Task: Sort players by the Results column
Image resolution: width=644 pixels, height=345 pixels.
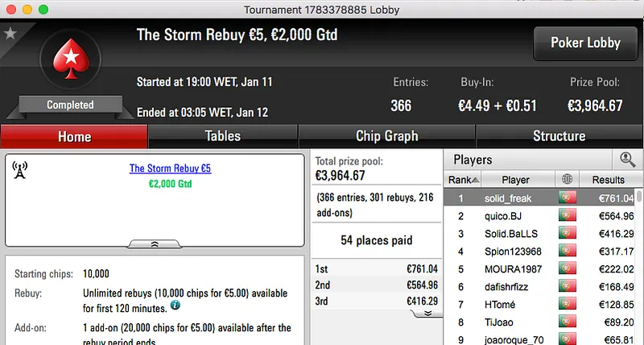Action: click(x=608, y=180)
